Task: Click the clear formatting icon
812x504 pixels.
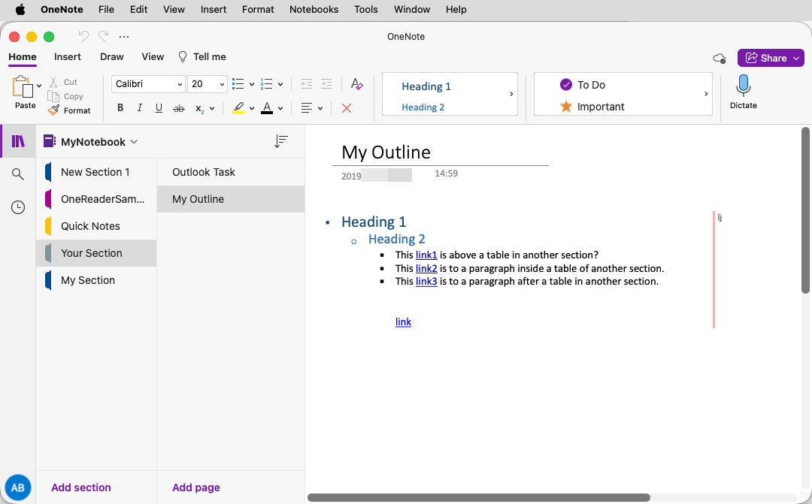Action: click(357, 84)
